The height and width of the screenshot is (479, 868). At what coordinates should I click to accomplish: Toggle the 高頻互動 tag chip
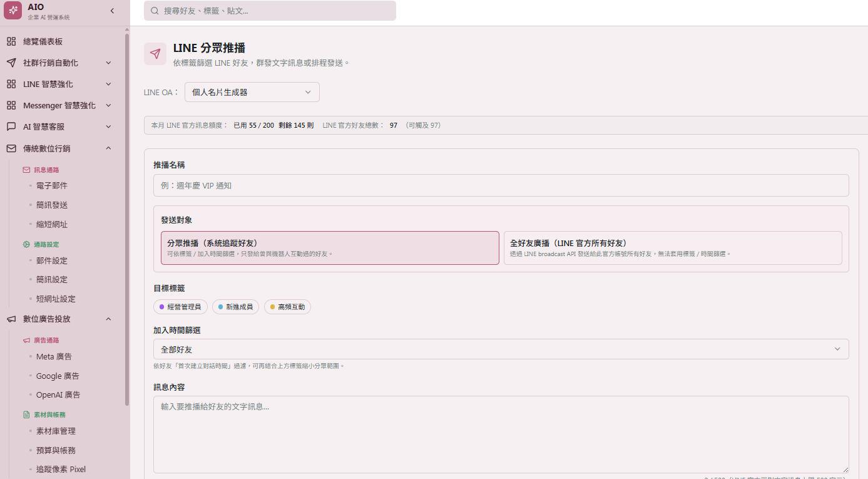[287, 307]
